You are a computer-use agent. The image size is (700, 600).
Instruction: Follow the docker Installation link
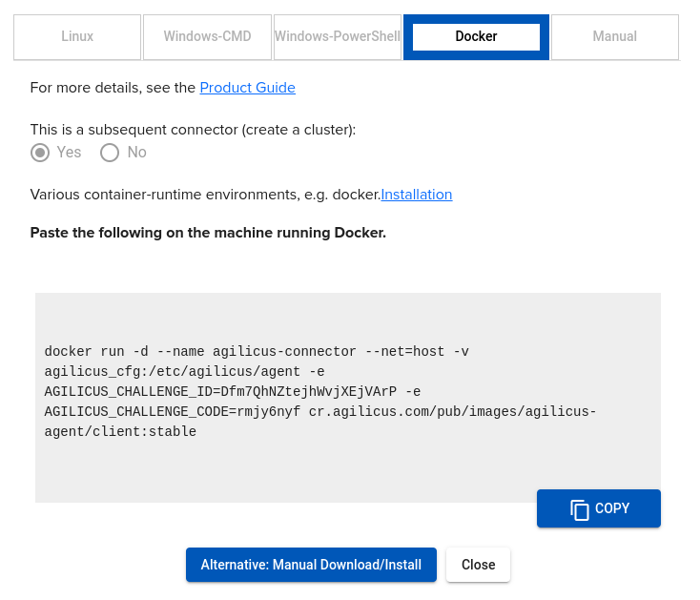click(x=417, y=195)
